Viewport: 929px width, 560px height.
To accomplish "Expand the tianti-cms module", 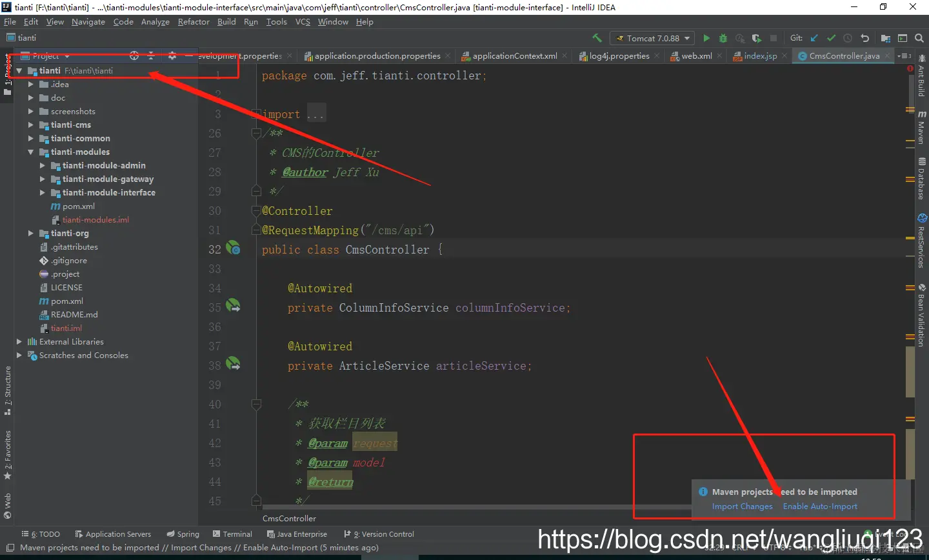I will [31, 125].
